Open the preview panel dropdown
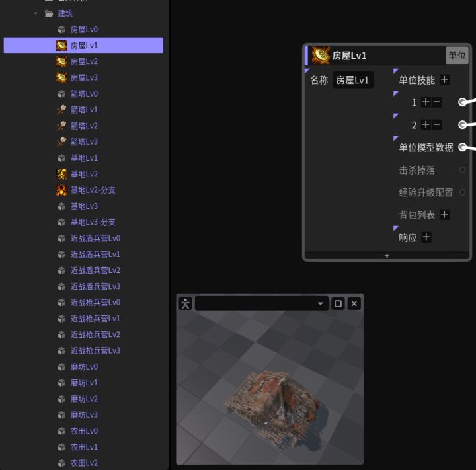The width and height of the screenshot is (476, 470). tap(320, 303)
